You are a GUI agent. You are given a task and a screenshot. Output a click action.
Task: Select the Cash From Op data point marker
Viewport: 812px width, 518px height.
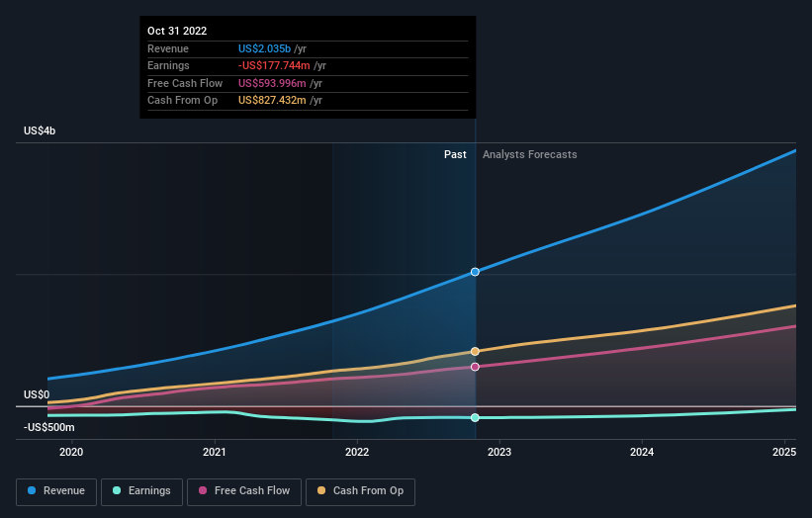coord(475,351)
